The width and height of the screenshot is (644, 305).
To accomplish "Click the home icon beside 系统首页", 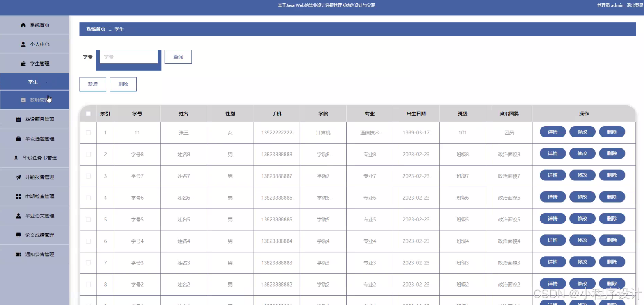I will point(23,25).
